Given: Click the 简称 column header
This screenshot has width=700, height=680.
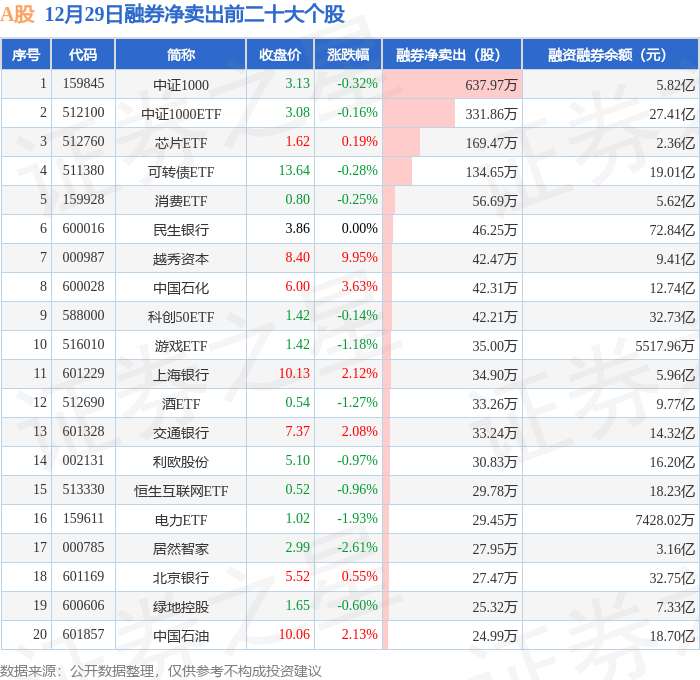Looking at the screenshot, I should tap(180, 54).
